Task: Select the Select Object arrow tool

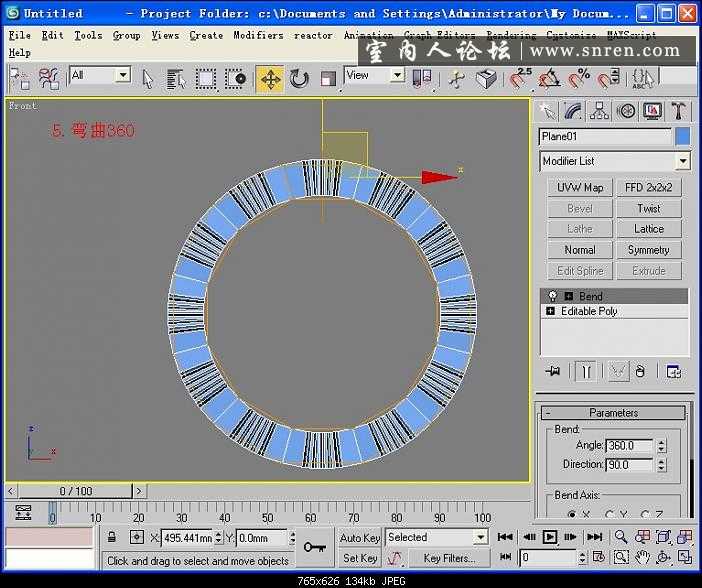Action: point(148,80)
